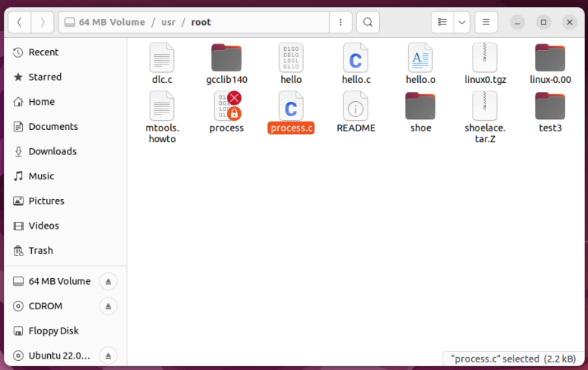Click root in the path bar
The image size is (588, 370).
[201, 23]
